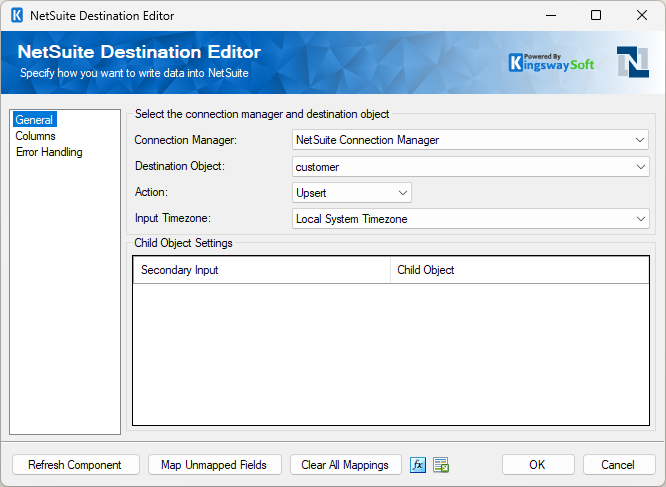Expand the Action dropdown showing Upsert

352,193
